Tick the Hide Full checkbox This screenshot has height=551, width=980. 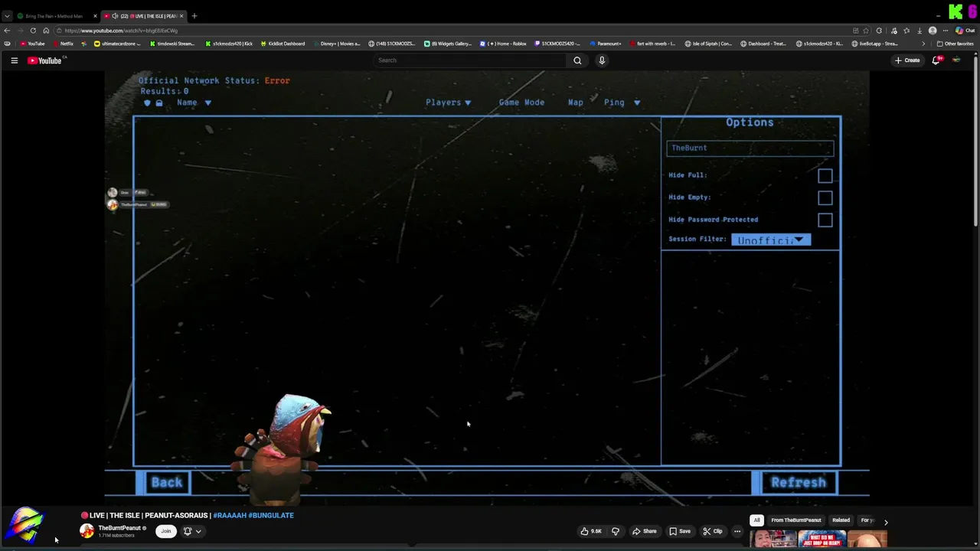click(825, 176)
